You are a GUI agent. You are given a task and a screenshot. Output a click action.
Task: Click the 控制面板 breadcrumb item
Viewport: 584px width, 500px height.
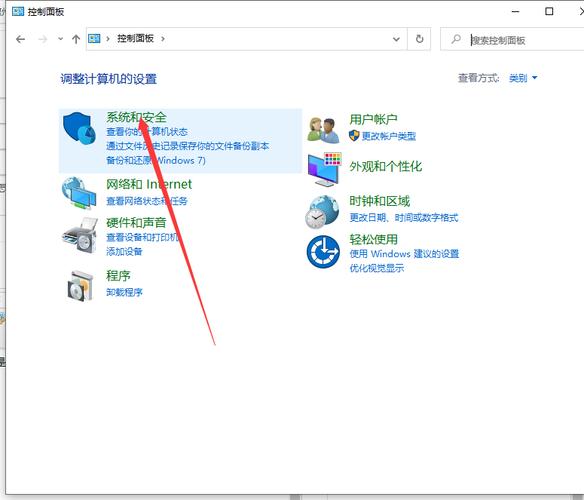[x=135, y=38]
